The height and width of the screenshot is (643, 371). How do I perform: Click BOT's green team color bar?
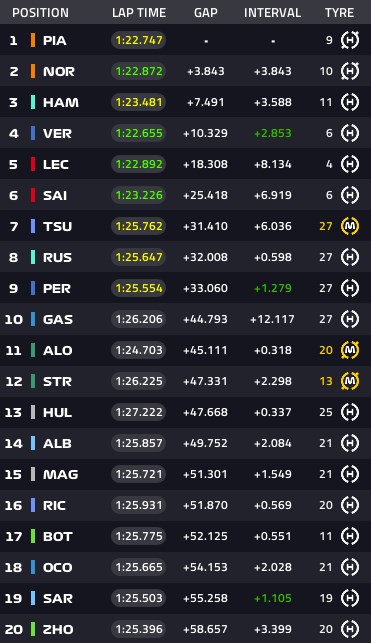point(33,536)
